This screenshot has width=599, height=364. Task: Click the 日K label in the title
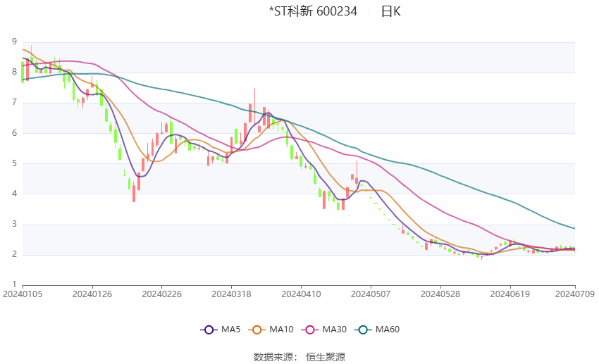tap(391, 11)
